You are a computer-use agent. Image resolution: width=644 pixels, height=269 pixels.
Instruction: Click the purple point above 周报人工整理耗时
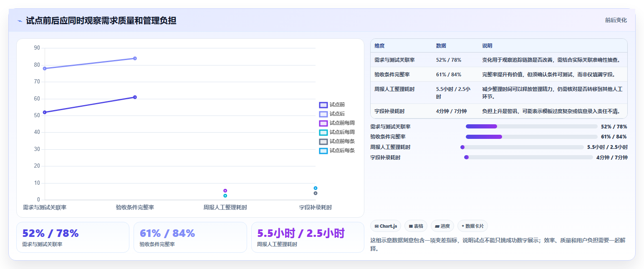225,191
